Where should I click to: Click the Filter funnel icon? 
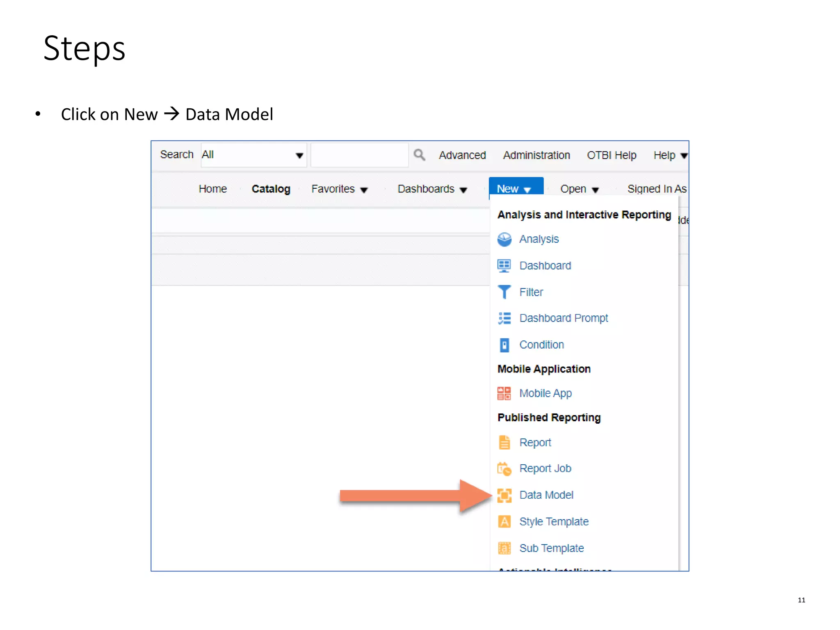(x=504, y=292)
